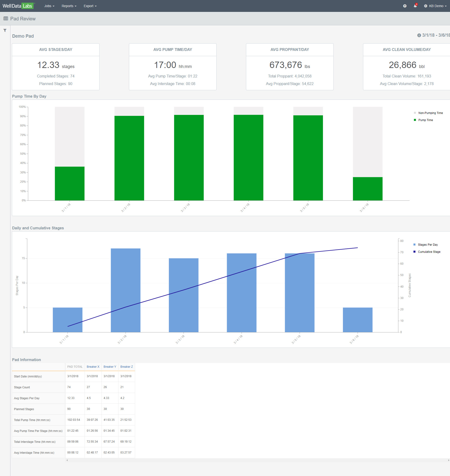Toggle Non-Pumping Time legend series

coord(428,113)
